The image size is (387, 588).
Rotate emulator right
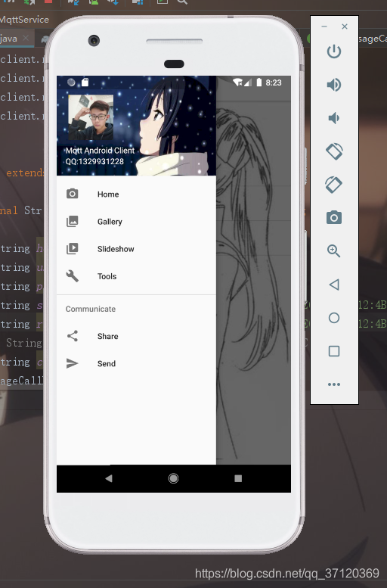(334, 185)
